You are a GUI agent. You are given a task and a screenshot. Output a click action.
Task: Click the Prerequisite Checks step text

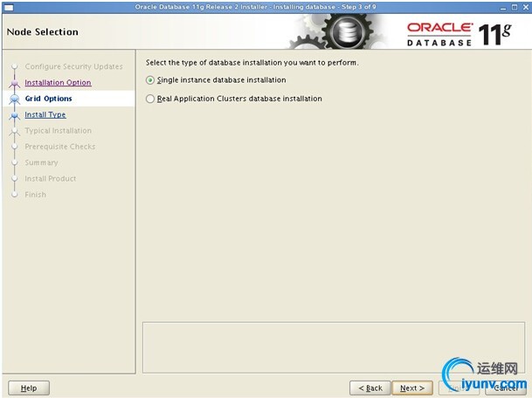[x=60, y=147]
